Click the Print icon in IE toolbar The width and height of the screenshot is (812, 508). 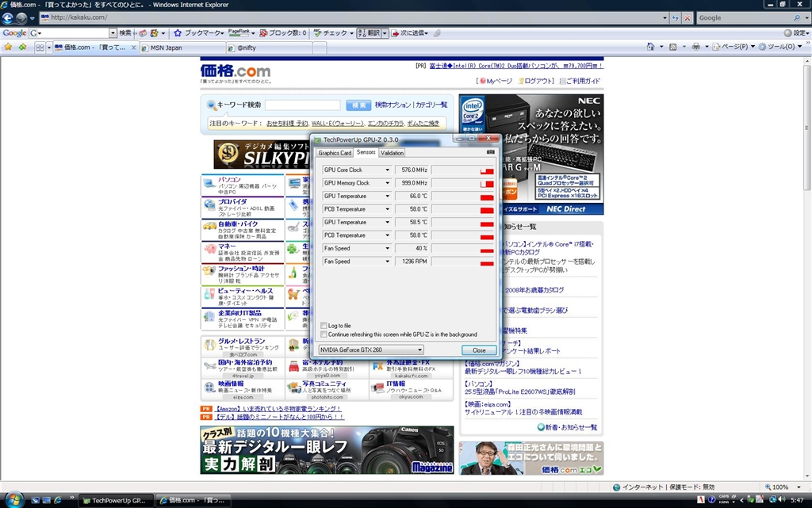pos(696,47)
